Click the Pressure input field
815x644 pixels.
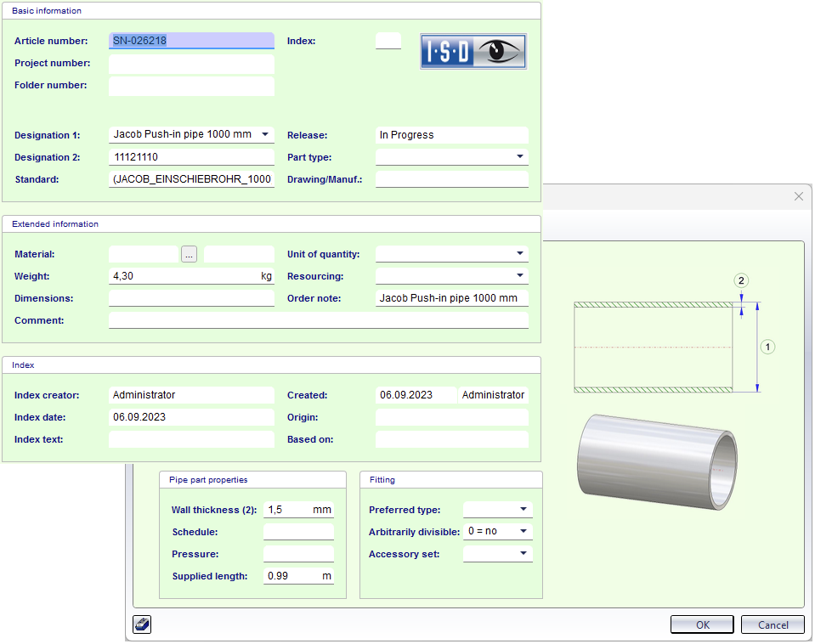pos(298,554)
